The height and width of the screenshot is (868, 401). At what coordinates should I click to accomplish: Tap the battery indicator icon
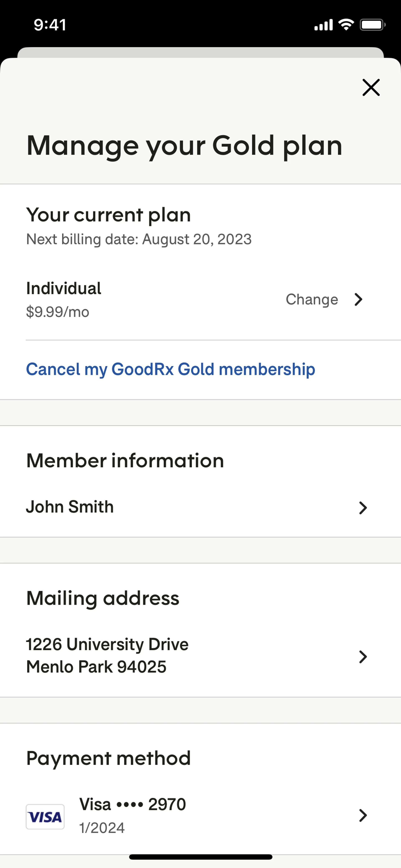[x=372, y=25]
